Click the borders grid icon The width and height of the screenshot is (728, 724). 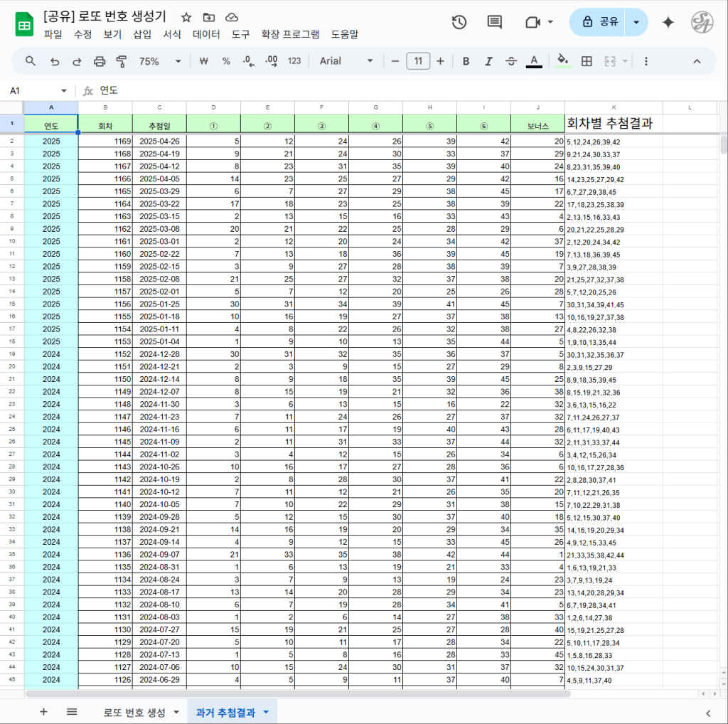[x=587, y=61]
